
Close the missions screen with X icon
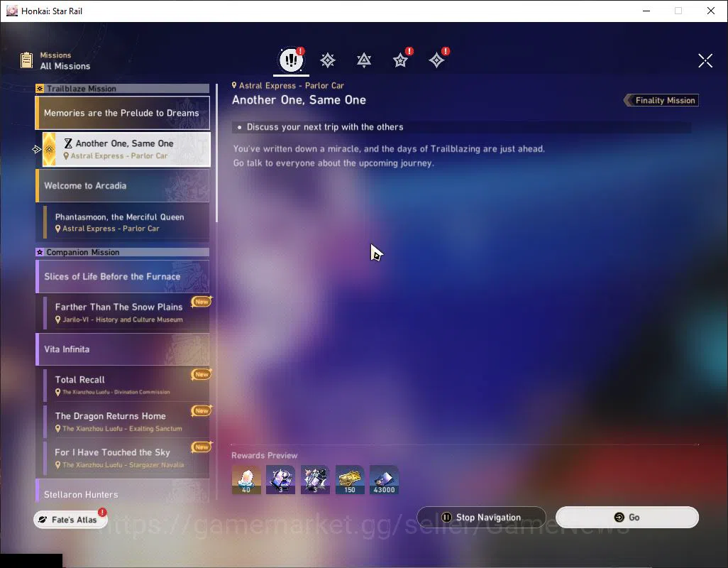(x=705, y=60)
